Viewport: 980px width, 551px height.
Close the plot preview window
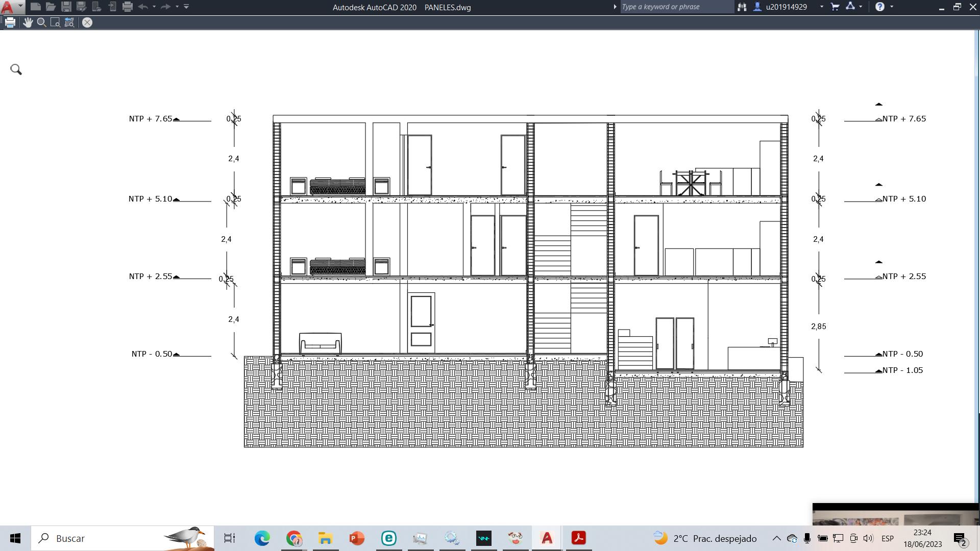click(x=87, y=22)
